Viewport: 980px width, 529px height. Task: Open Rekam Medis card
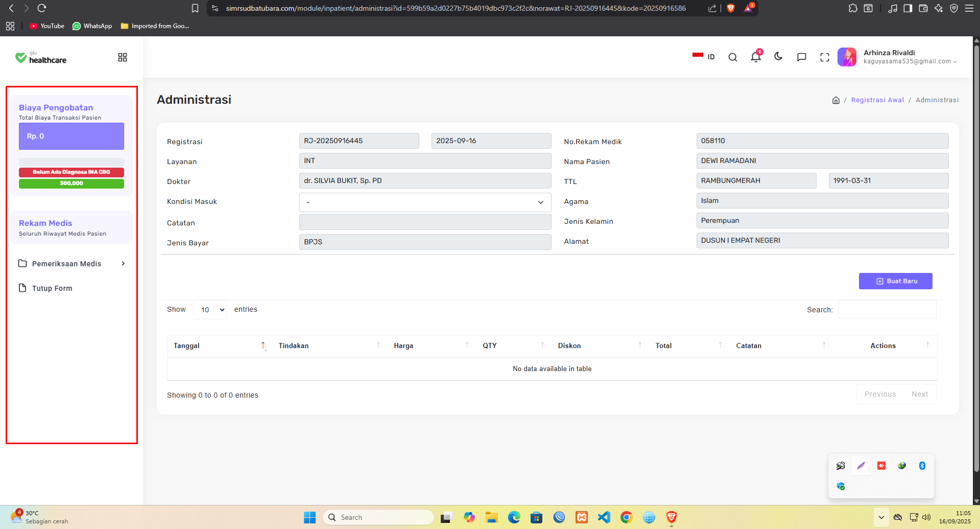pyautogui.click(x=71, y=228)
